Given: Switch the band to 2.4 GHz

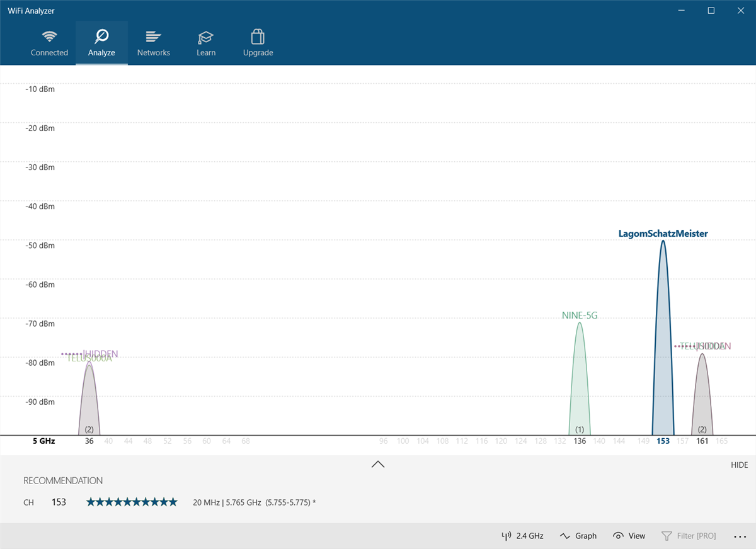Looking at the screenshot, I should pyautogui.click(x=522, y=536).
